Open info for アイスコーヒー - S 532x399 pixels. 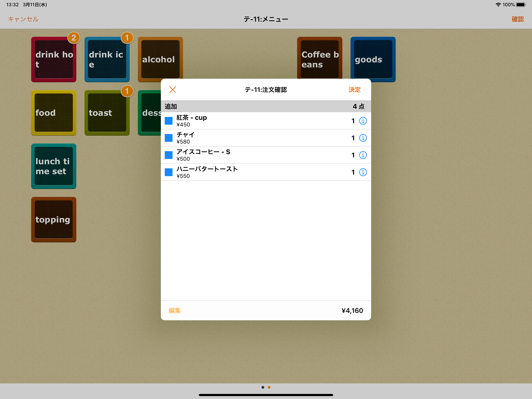[363, 155]
